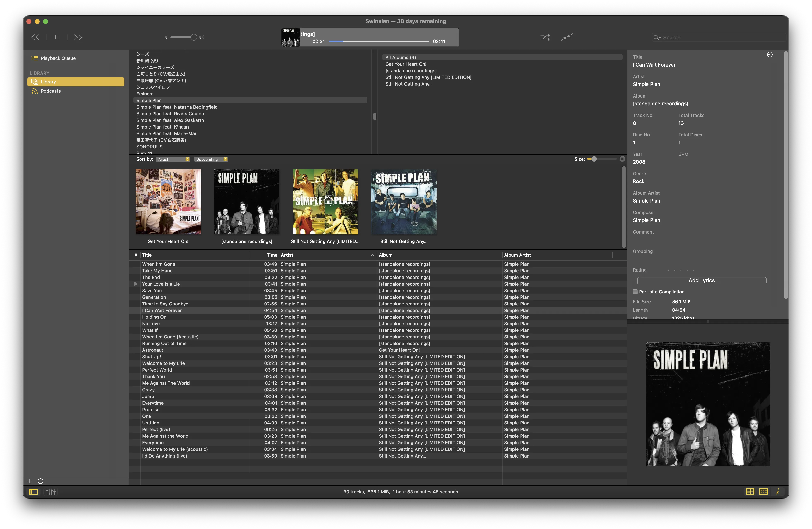Image resolution: width=812 pixels, height=529 pixels.
Task: Skip to the previous track
Action: (35, 37)
